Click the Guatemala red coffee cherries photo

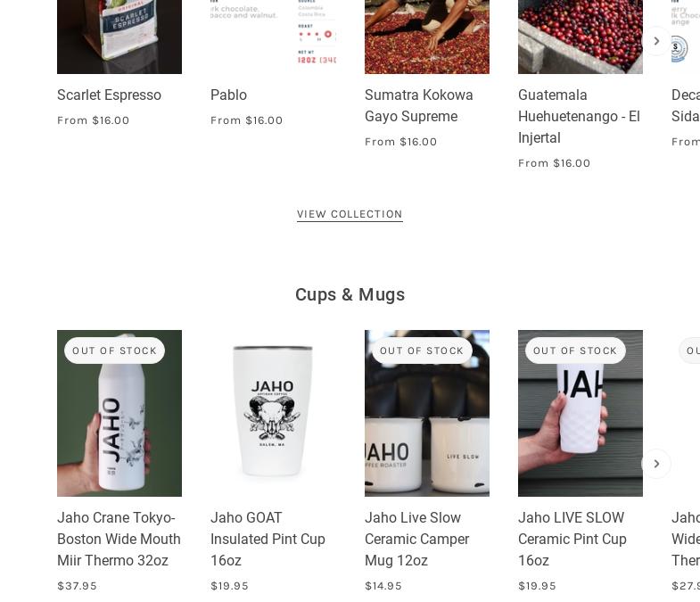pos(581,37)
